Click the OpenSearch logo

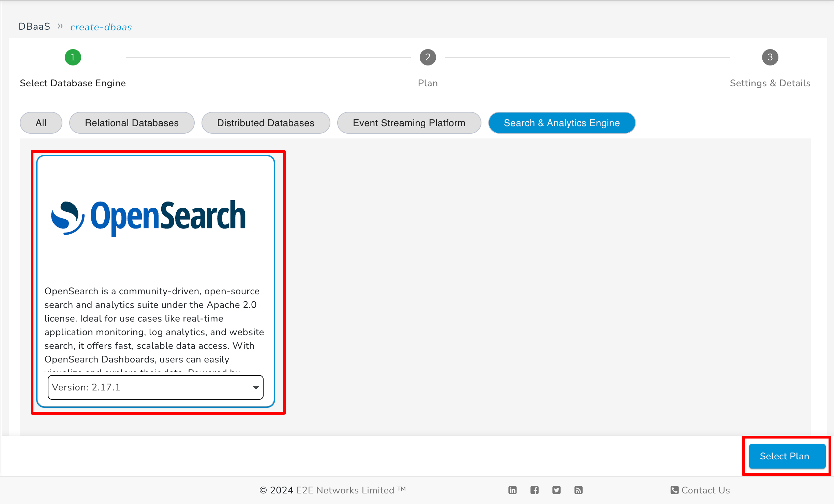(x=148, y=218)
